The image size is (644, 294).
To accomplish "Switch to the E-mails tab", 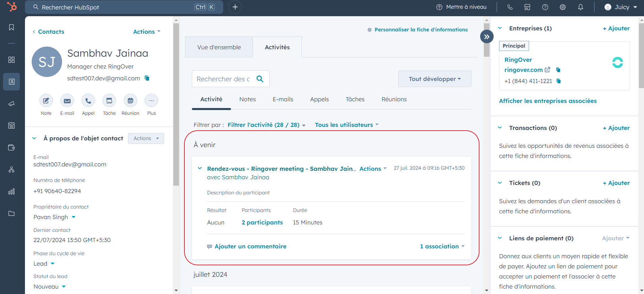I will click(x=283, y=99).
